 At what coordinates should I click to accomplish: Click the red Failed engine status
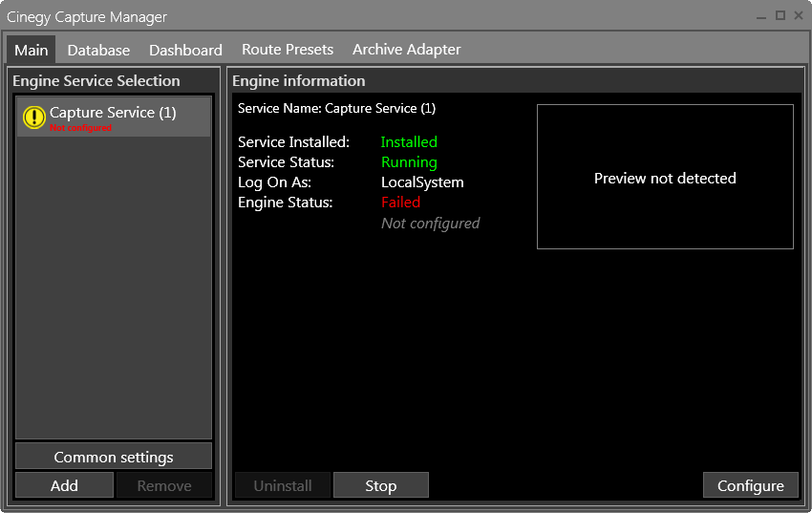pos(400,203)
